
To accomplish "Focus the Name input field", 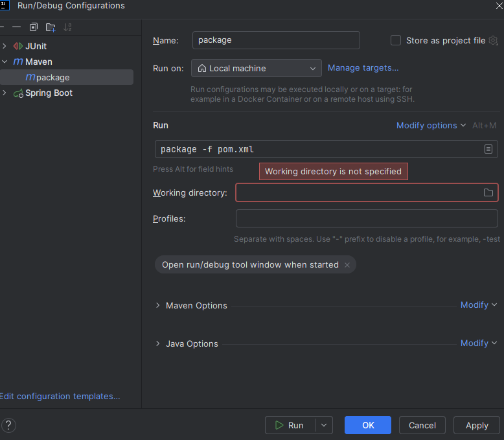I will [276, 40].
